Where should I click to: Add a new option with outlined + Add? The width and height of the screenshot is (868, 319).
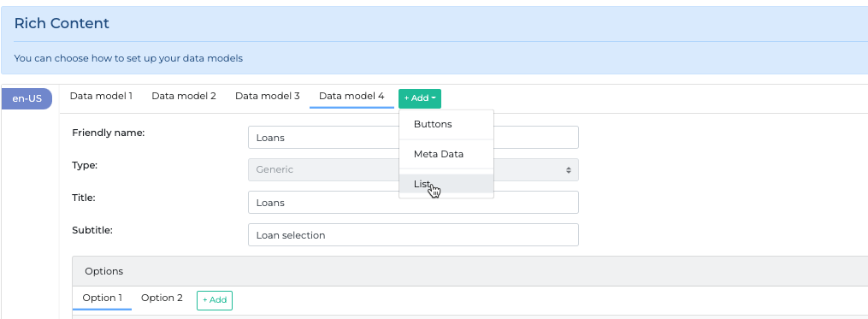[x=215, y=300]
